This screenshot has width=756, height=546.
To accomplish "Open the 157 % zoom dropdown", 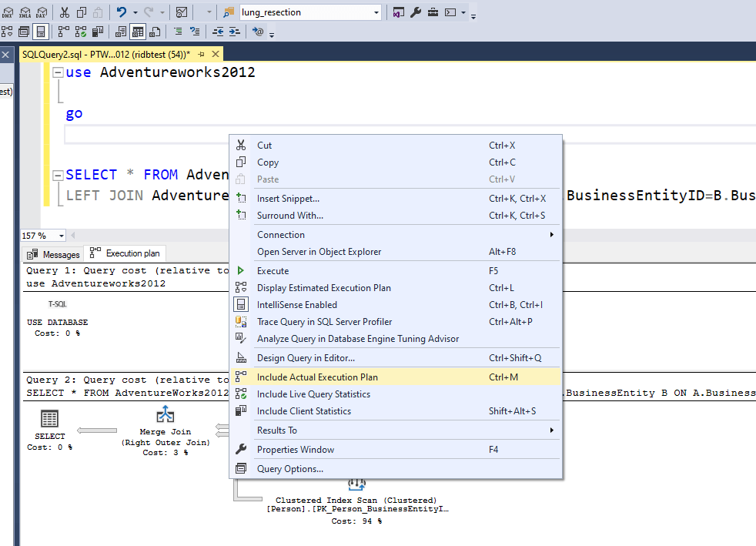I will [62, 236].
